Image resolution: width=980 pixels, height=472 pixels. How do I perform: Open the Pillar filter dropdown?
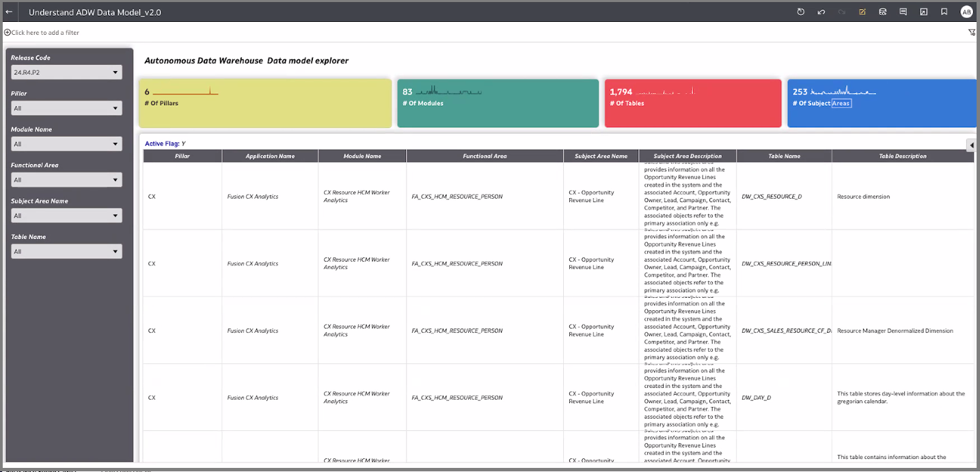(66, 108)
